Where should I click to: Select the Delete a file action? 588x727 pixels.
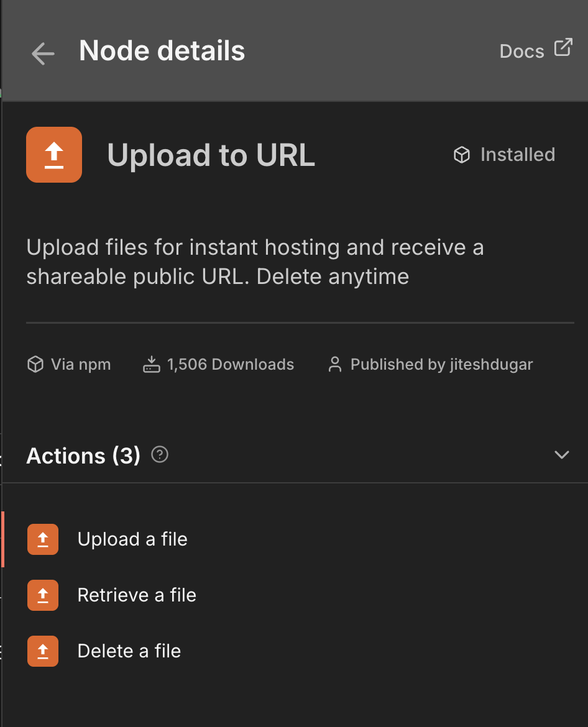pyautogui.click(x=129, y=651)
